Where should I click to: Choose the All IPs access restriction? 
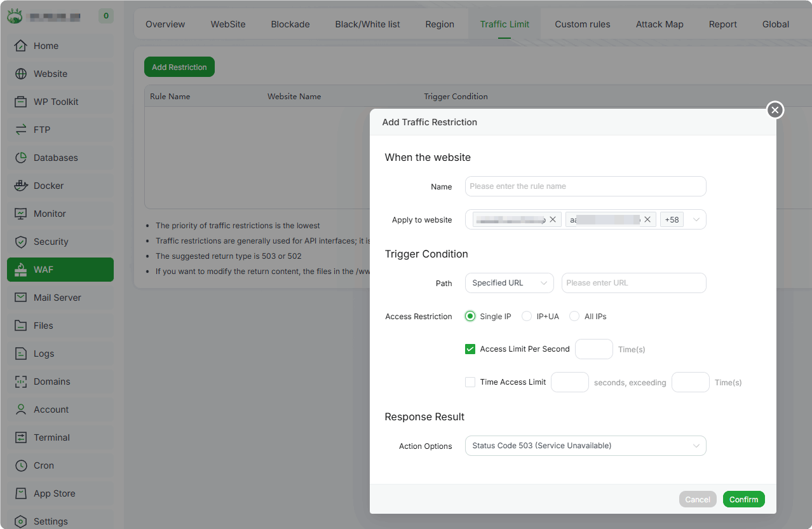(x=574, y=317)
